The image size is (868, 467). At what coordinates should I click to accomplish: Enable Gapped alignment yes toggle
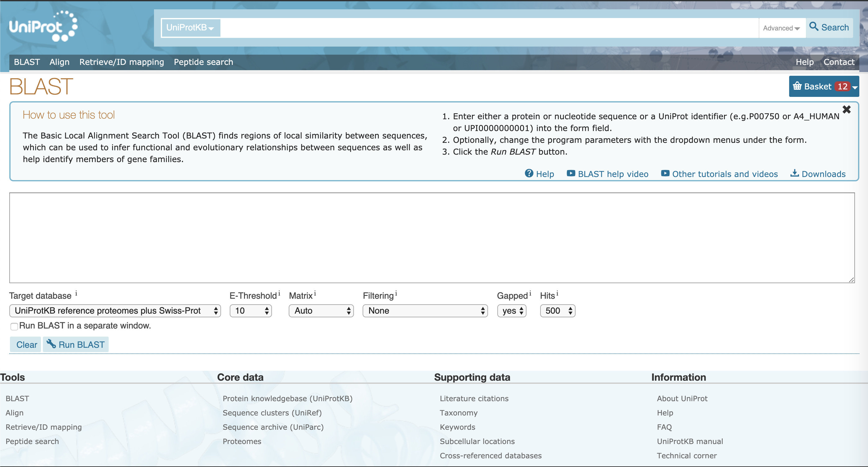(x=510, y=311)
